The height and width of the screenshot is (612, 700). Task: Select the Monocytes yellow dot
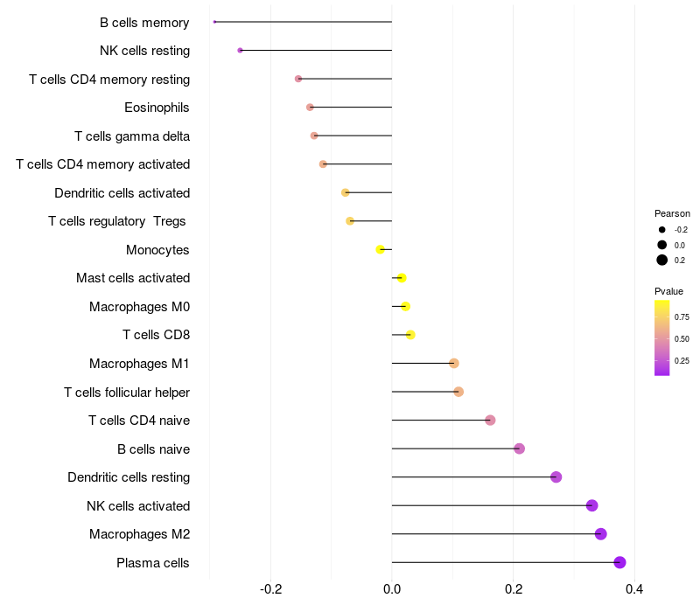point(381,249)
